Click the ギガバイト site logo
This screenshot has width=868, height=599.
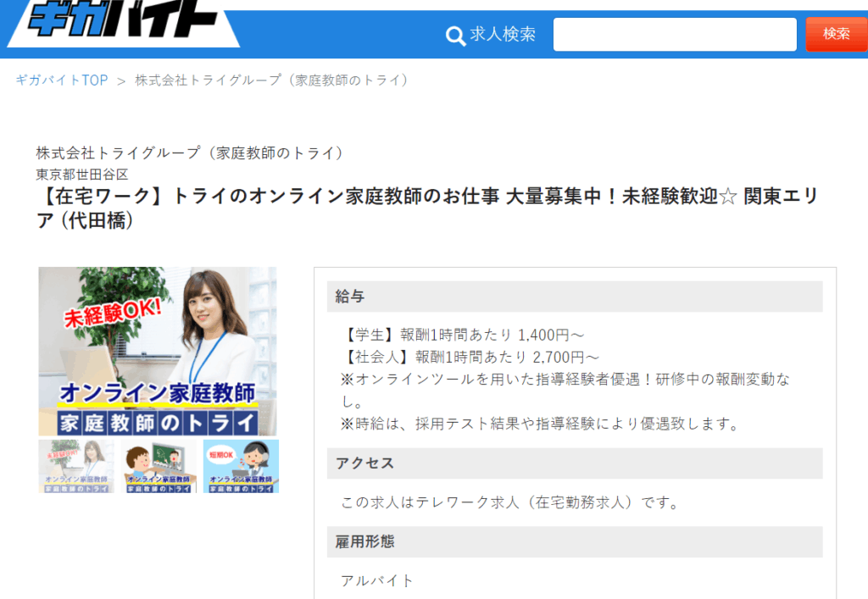click(124, 21)
